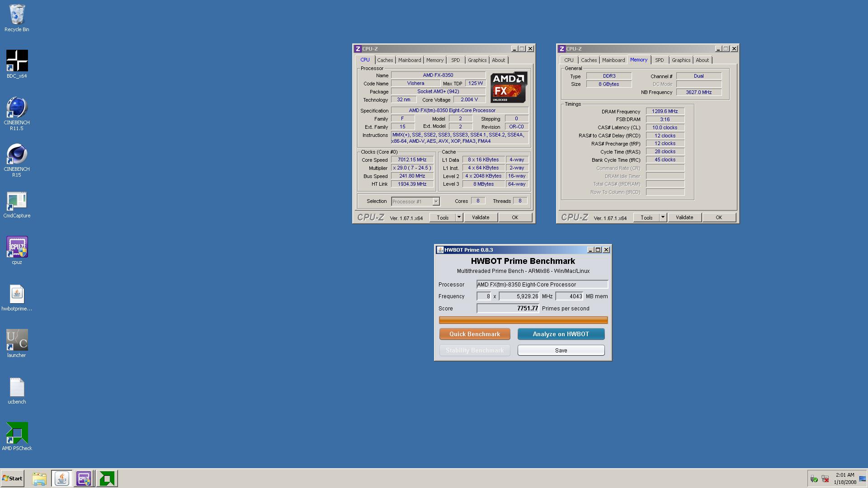Select the Graphics tab in left CPU-Z window

click(477, 60)
